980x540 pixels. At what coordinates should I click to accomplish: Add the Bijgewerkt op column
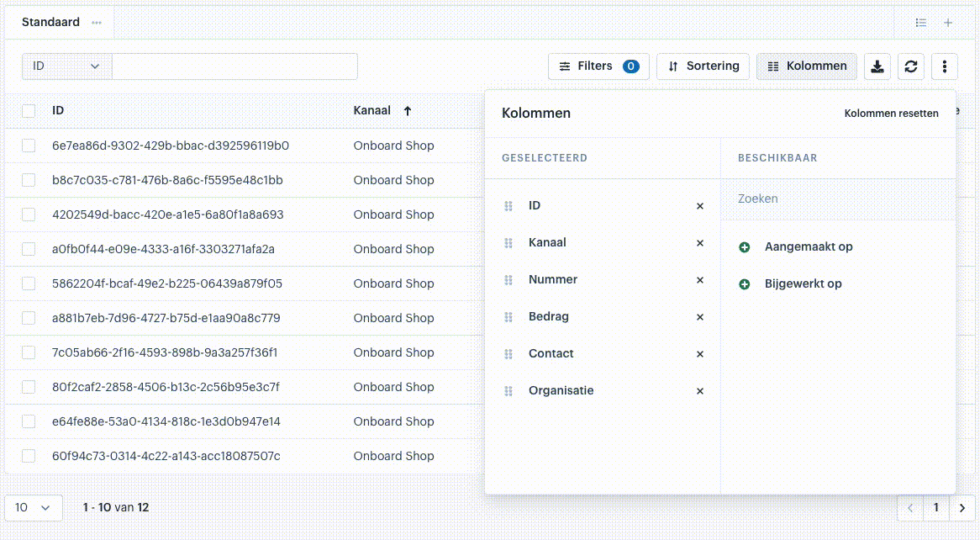[x=745, y=284]
